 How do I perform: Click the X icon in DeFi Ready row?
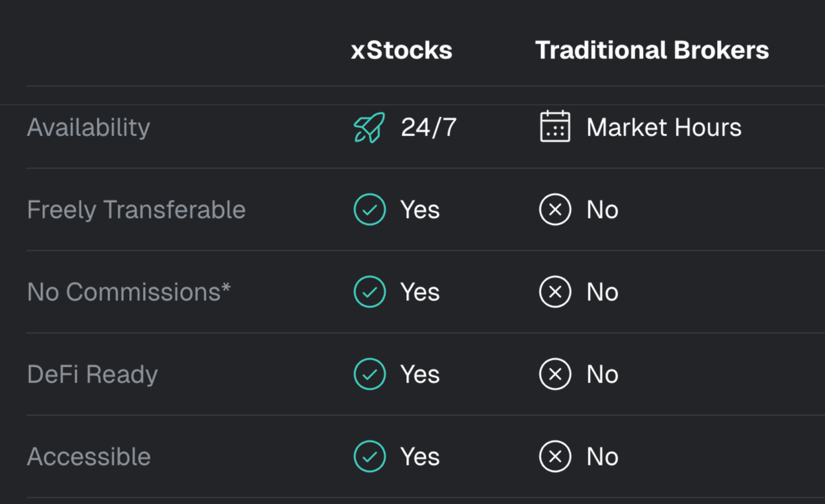point(555,374)
